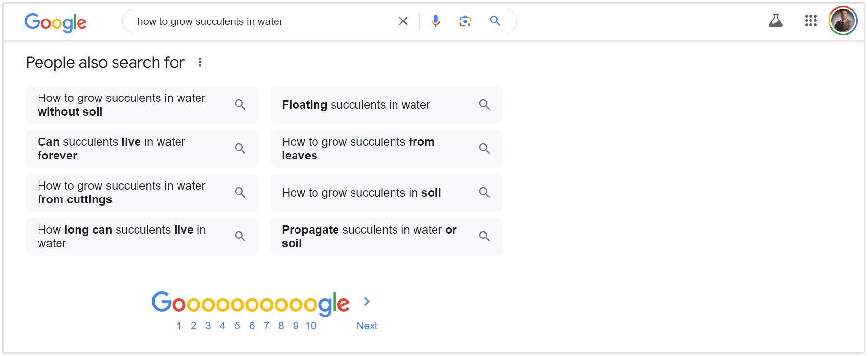Viewport: 868px width, 356px height.
Task: Jump to results page 10
Action: click(311, 326)
